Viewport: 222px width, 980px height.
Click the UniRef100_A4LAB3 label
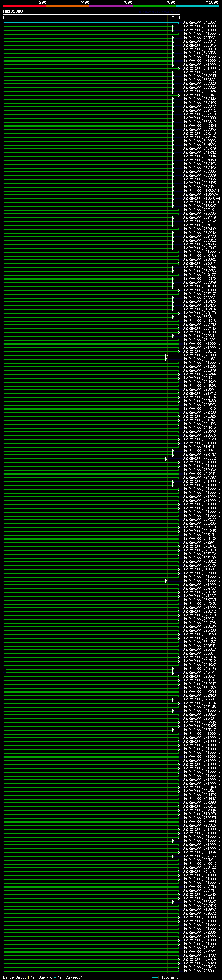coord(199,355)
